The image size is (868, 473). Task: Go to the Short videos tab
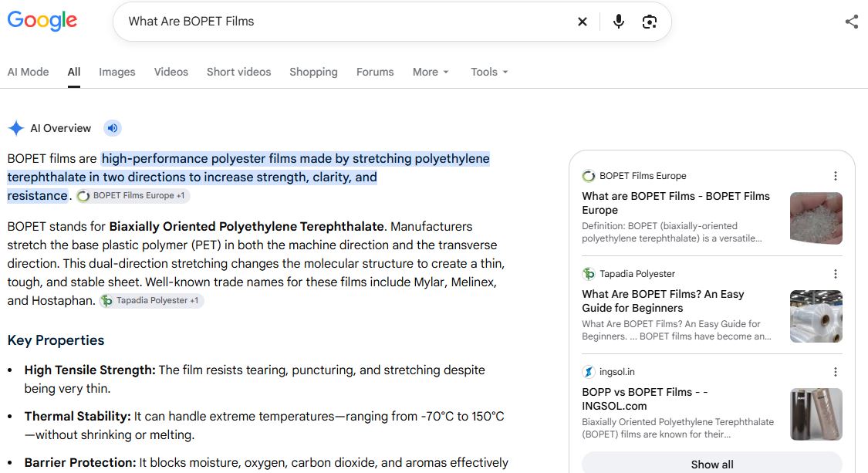click(238, 72)
